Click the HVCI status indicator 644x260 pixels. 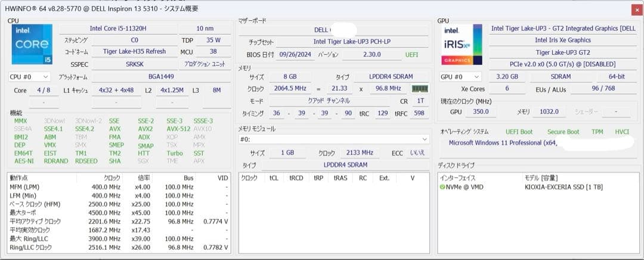point(623,132)
